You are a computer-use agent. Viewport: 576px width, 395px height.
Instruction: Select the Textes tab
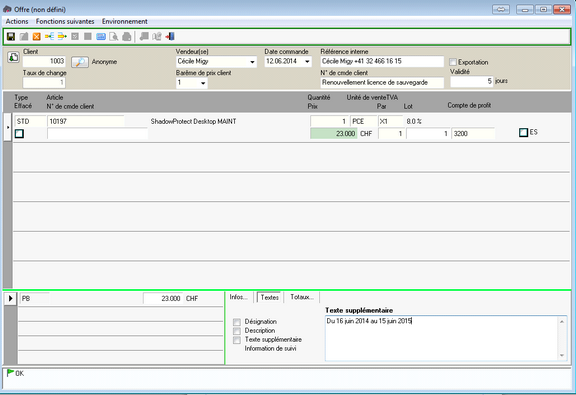(270, 297)
